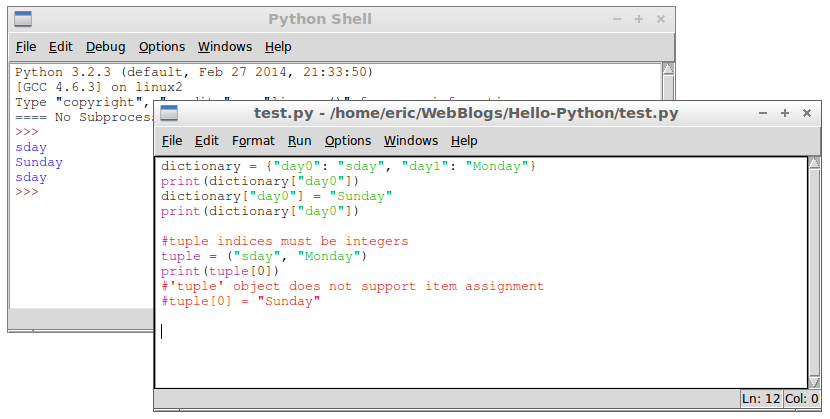Open Edit menu in Python Shell window

[x=60, y=47]
